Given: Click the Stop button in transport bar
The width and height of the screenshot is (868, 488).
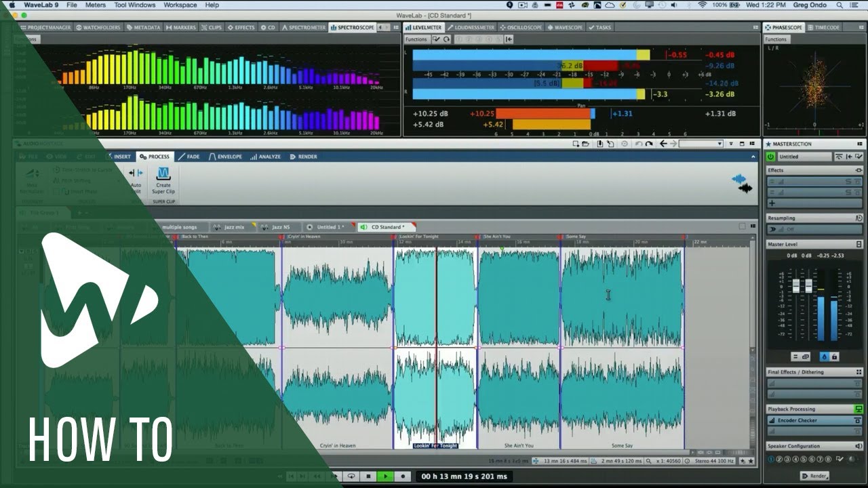Looking at the screenshot, I should pos(368,476).
